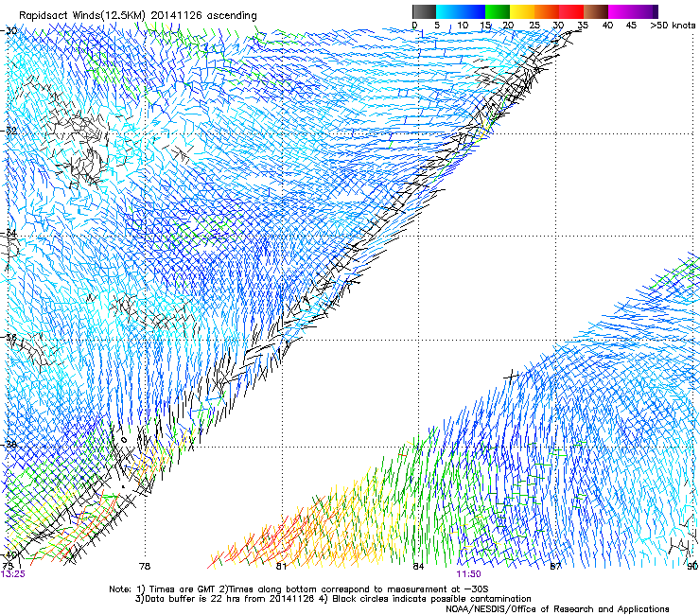Click the gray 0-5 knots color swatch
The image size is (700, 615).
tap(425, 11)
